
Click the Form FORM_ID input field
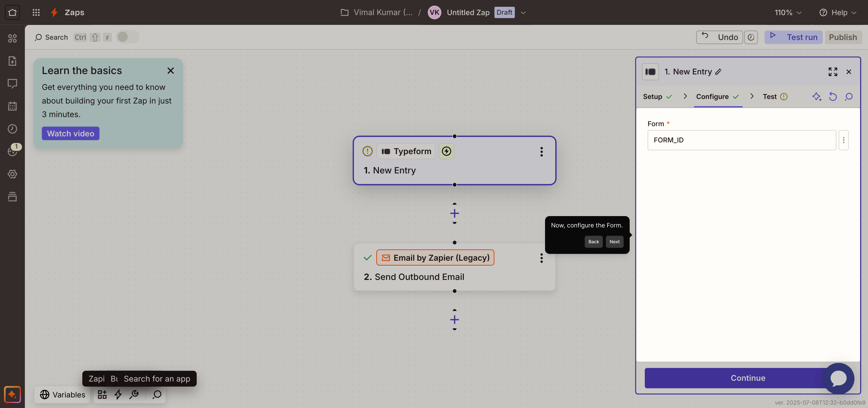coord(741,140)
